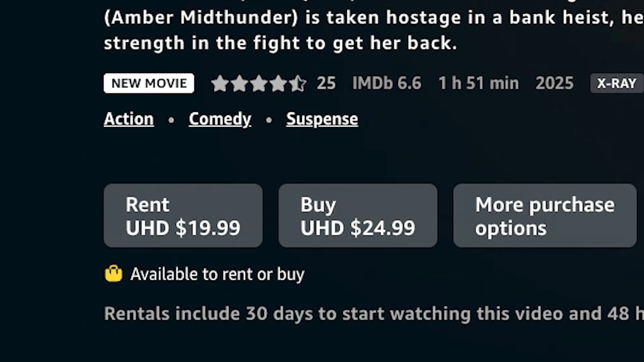The image size is (644, 362).
Task: Click the second rating star
Action: pyautogui.click(x=239, y=83)
